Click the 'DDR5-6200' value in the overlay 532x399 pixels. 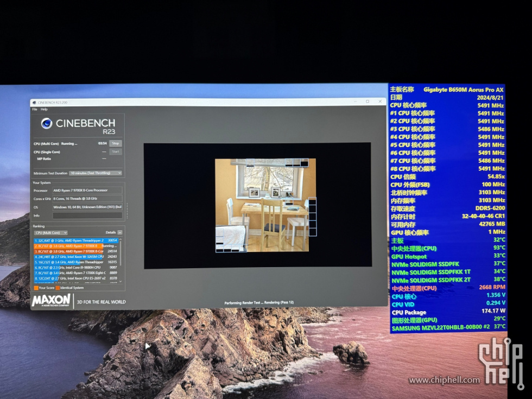[490, 208]
